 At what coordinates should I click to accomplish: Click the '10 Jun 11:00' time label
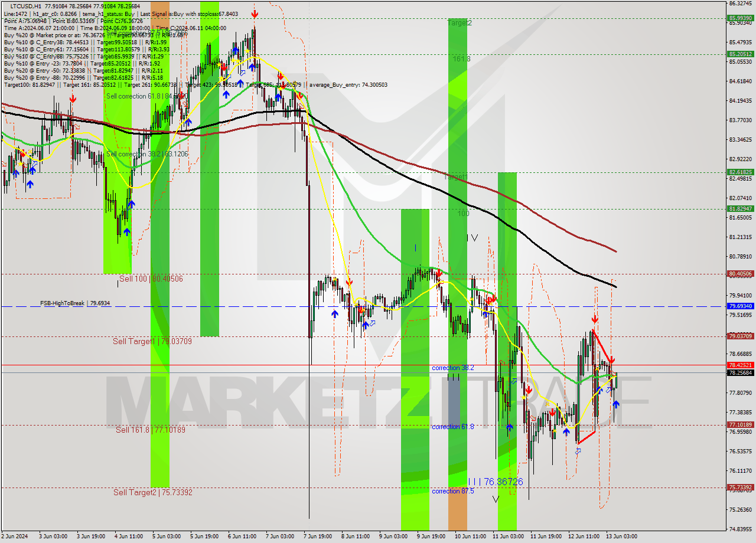pos(470,537)
